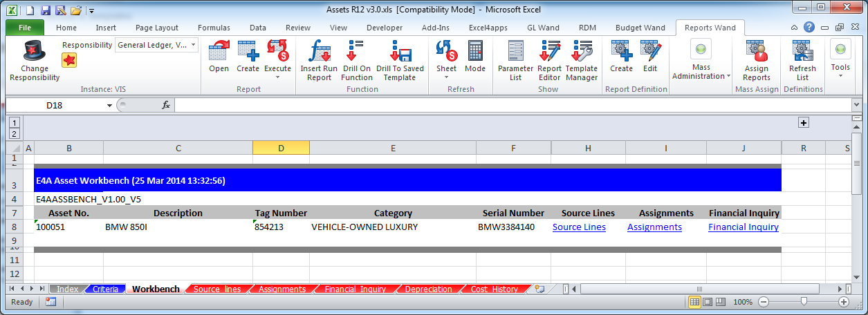Click Insert Run Report function icon
This screenshot has width=868, height=315.
click(319, 52)
